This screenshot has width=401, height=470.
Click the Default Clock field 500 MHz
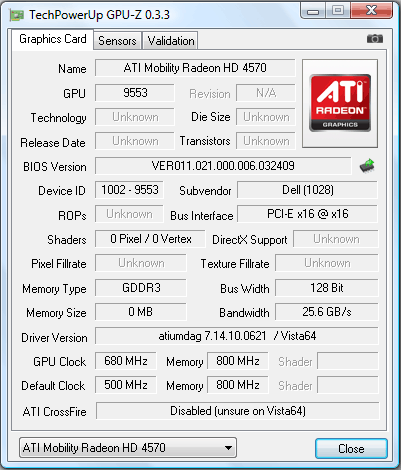click(x=126, y=385)
